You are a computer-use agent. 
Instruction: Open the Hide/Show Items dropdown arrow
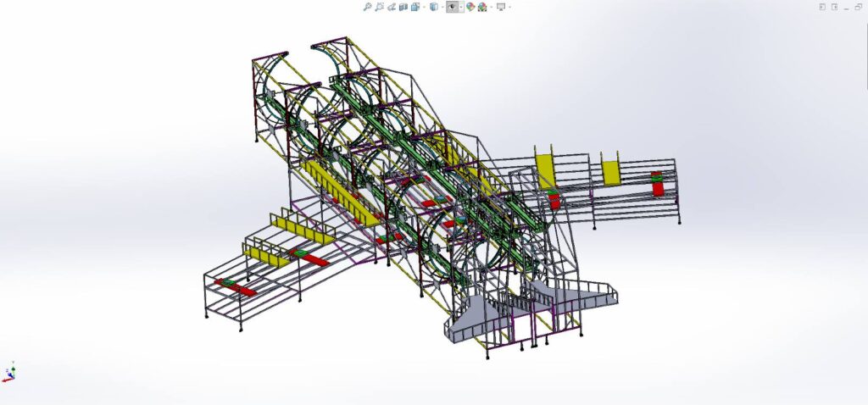(461, 7)
